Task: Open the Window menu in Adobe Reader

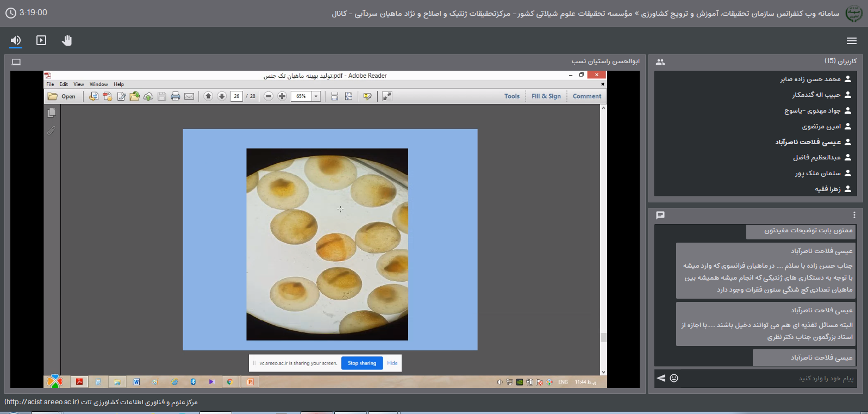Action: 98,84
